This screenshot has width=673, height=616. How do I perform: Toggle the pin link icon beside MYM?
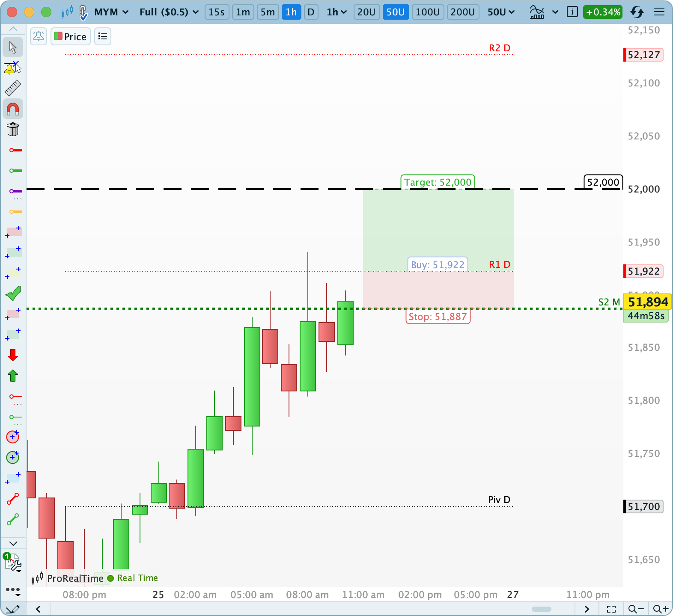(x=83, y=12)
